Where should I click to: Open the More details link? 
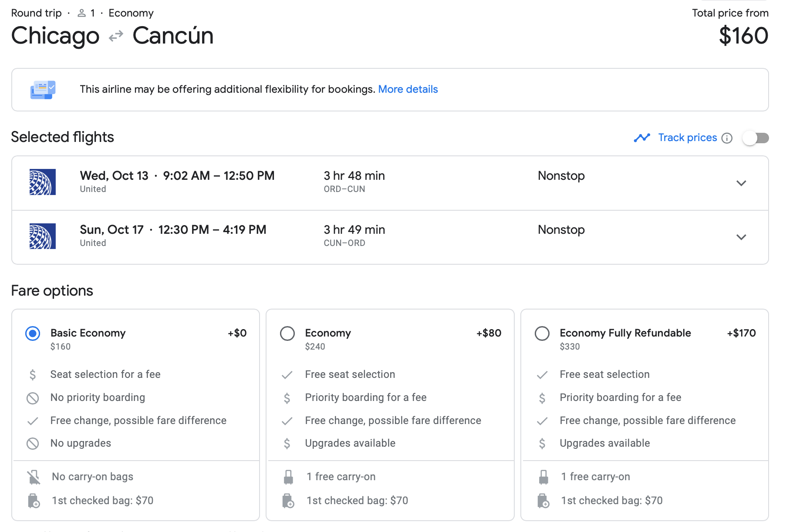408,89
